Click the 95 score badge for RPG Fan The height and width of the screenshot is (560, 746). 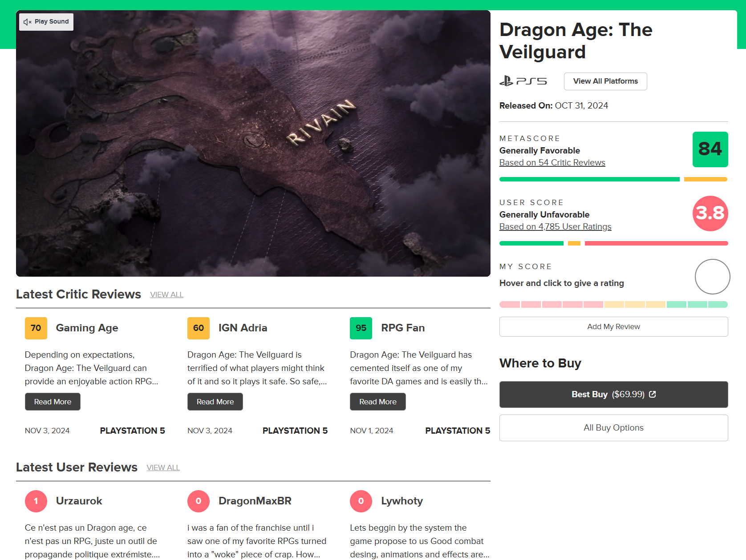(361, 328)
